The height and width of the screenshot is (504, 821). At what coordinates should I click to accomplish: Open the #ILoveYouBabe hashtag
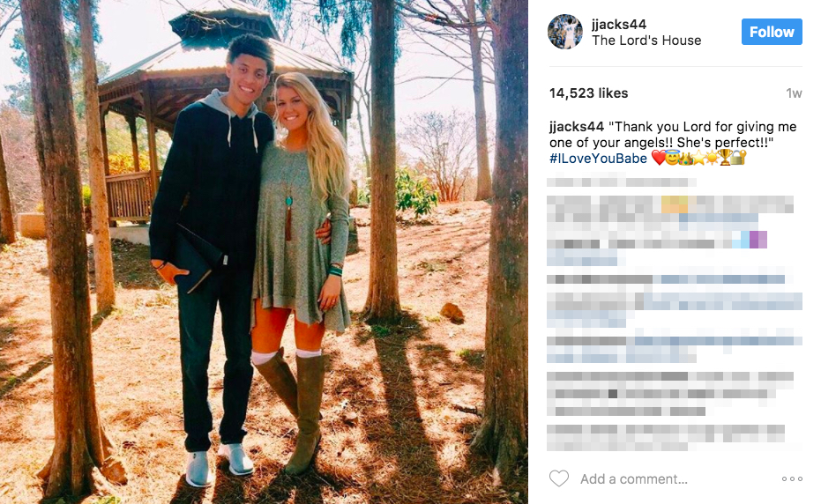pyautogui.click(x=598, y=158)
